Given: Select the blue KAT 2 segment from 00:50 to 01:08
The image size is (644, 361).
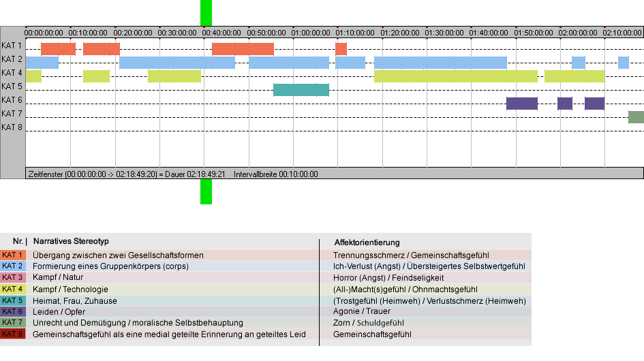Looking at the screenshot, I should pyautogui.click(x=289, y=63).
